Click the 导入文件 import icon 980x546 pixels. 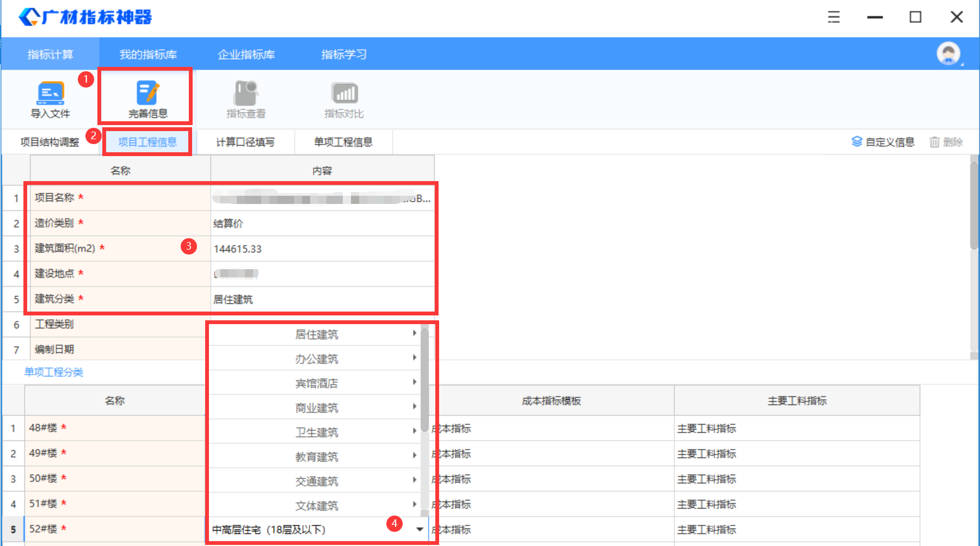click(50, 94)
